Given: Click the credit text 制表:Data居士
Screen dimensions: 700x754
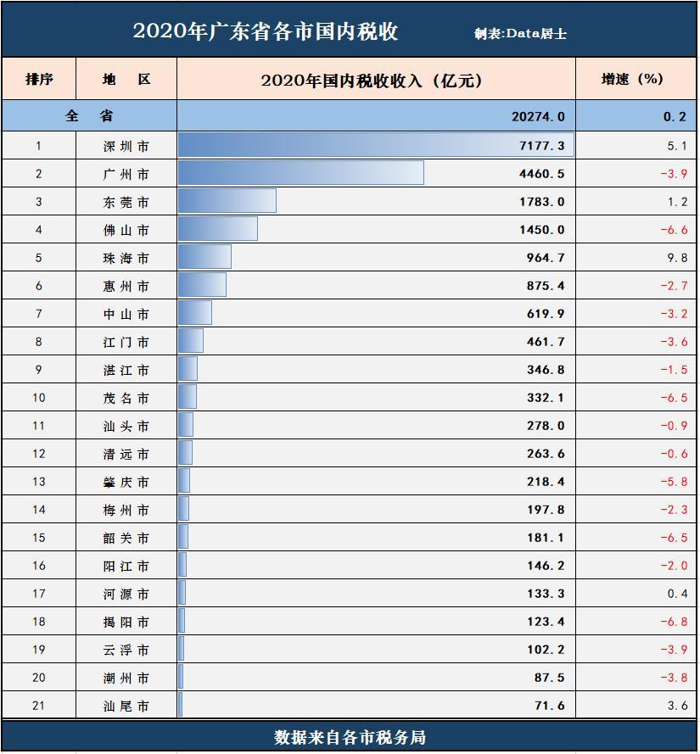Looking at the screenshot, I should 520,34.
